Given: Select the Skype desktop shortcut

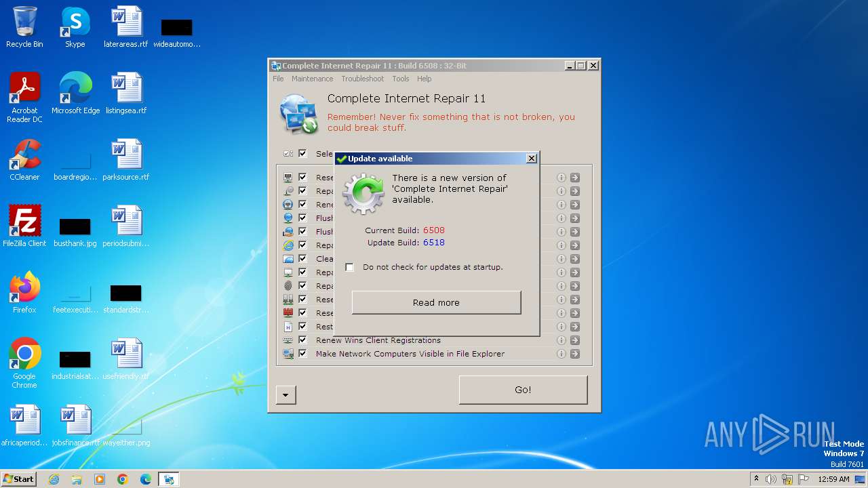Looking at the screenshot, I should tap(75, 27).
